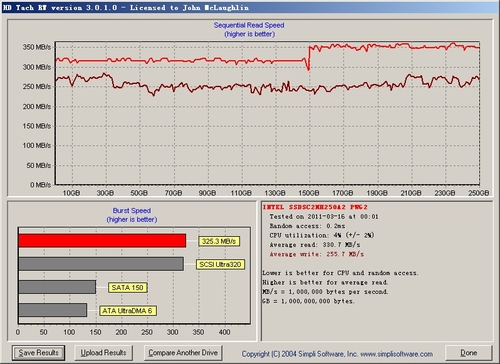Viewport: 500px width, 364px height.
Task: Click the Average read value line
Action: pos(314,245)
